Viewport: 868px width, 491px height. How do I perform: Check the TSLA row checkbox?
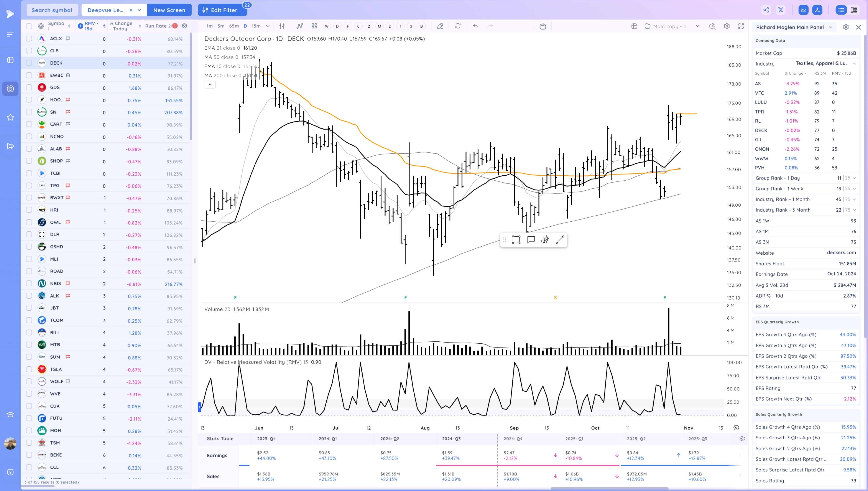click(29, 369)
